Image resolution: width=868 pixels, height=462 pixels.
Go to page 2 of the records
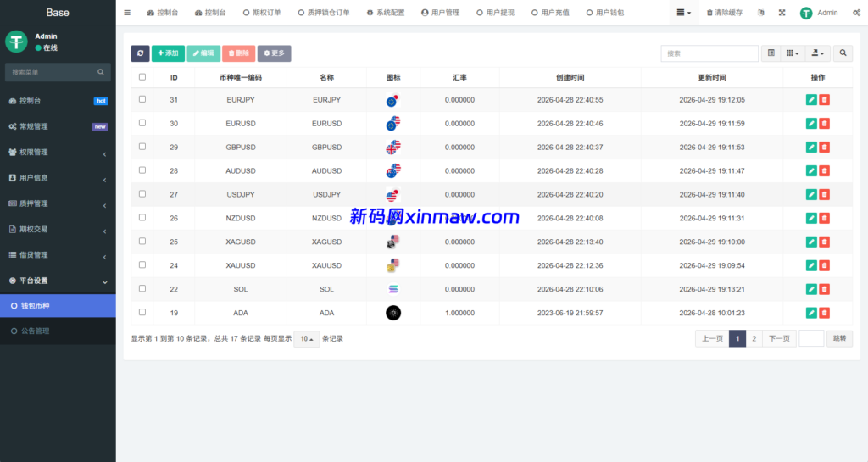pyautogui.click(x=754, y=338)
